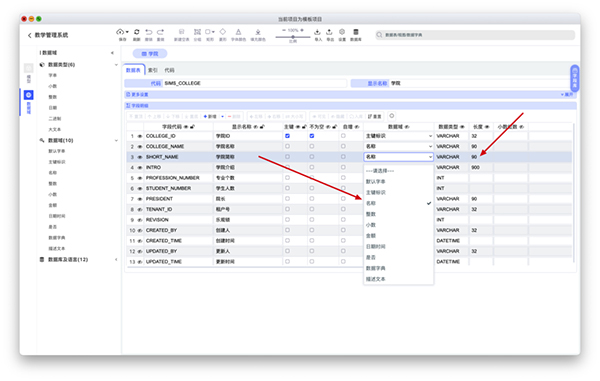Image resolution: width=600 pixels, height=381 pixels.
Task: Open the rectangle shape dropdown arrow
Action: (213, 32)
